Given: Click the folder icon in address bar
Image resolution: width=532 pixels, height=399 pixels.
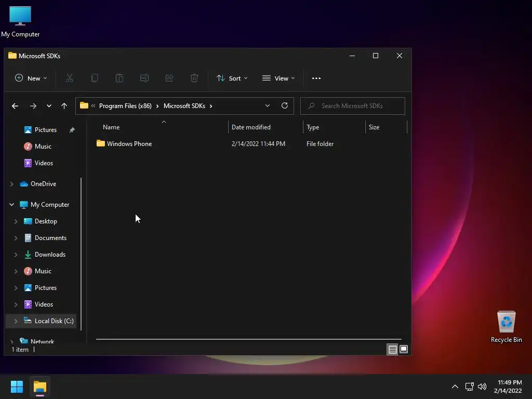Looking at the screenshot, I should click(x=84, y=105).
